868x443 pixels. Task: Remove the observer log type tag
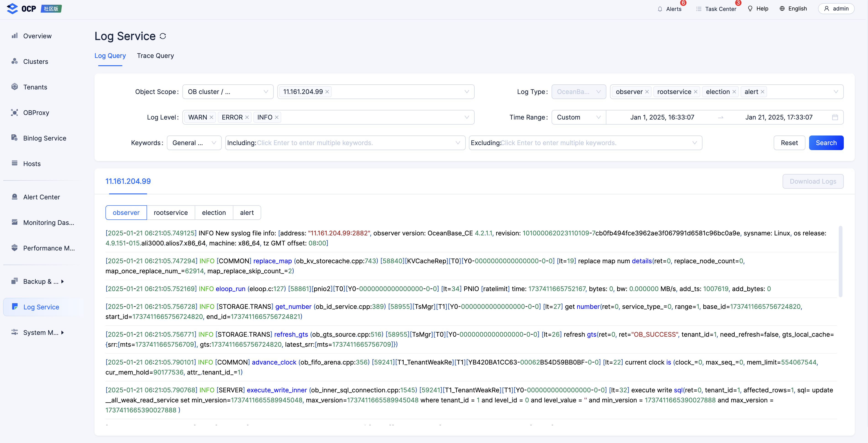[x=647, y=92]
